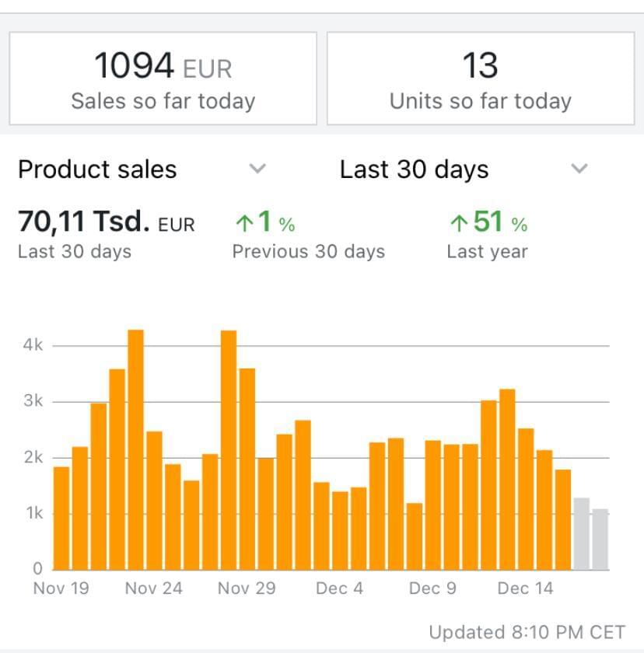Screen dimensions: 644x653
Task: Tap the green arrow beside 51 %
Action: (459, 225)
